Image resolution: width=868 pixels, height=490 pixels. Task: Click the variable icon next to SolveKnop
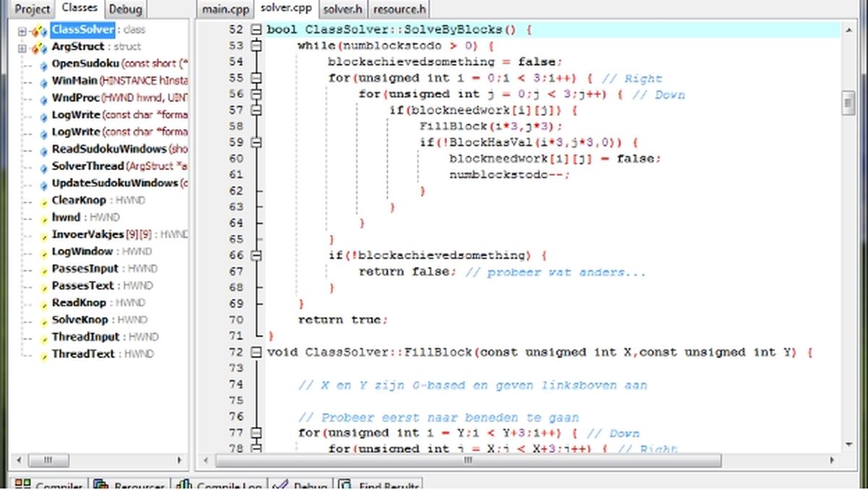point(42,319)
